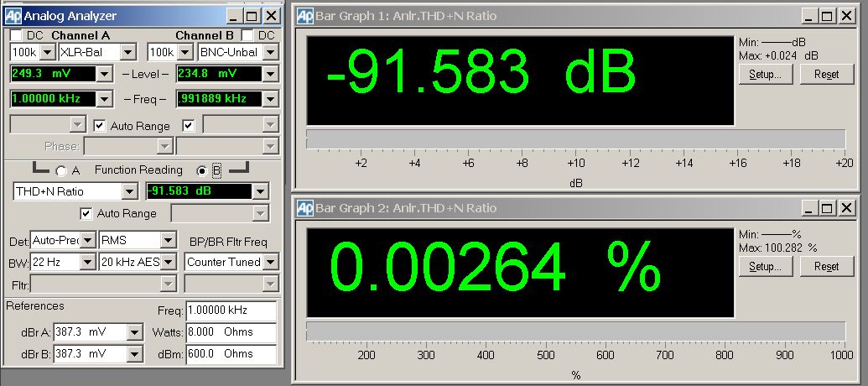Enable DC coupling for Channel A
This screenshot has height=386, width=868.
pyautogui.click(x=16, y=35)
